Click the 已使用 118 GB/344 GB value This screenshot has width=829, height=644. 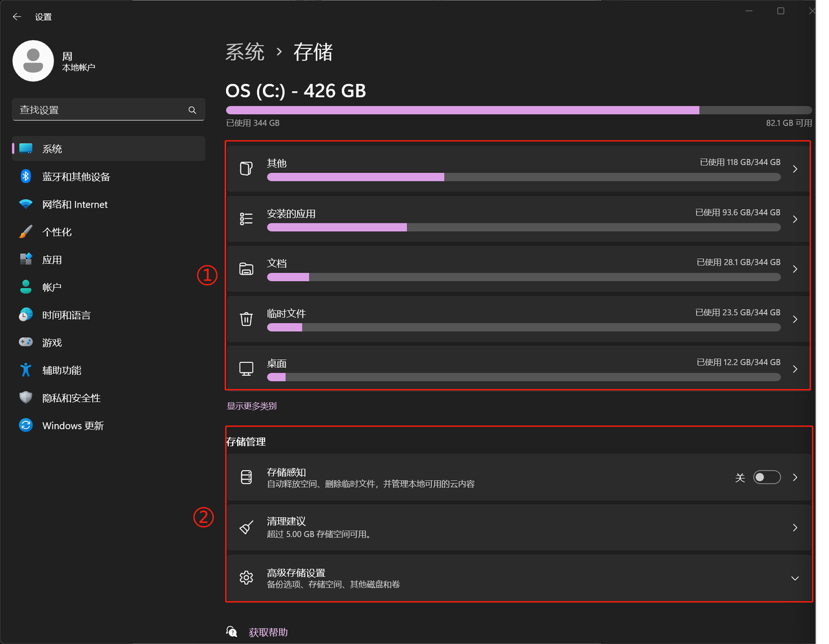tap(740, 162)
